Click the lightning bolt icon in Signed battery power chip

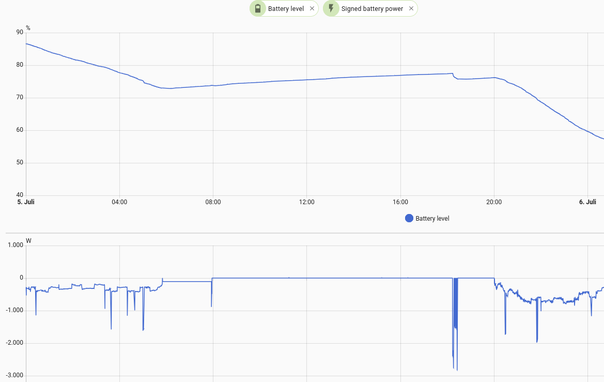click(x=331, y=8)
